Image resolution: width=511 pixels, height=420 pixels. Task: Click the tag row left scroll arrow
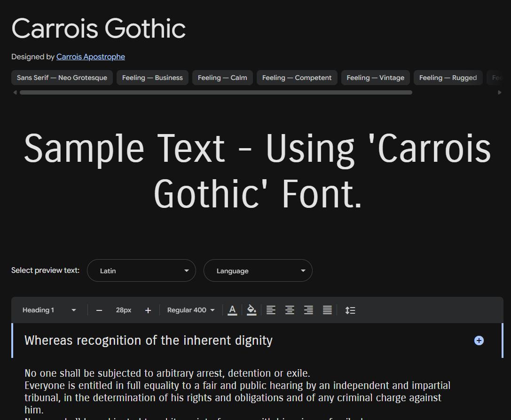[15, 93]
